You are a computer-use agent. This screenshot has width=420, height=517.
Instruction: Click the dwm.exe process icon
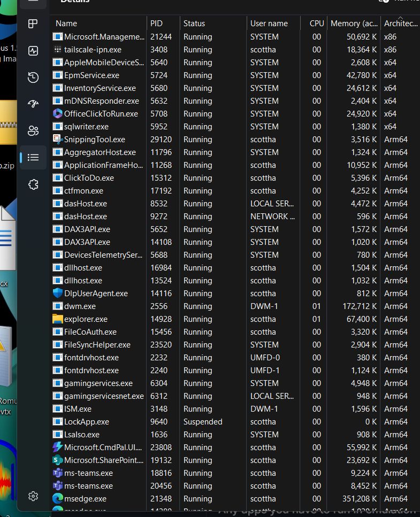[x=57, y=306]
